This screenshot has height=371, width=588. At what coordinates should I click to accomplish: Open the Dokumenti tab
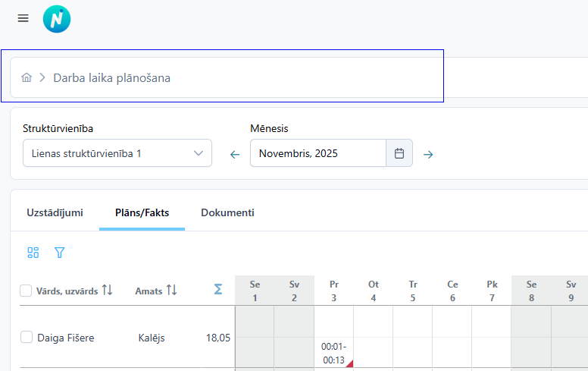click(x=227, y=212)
